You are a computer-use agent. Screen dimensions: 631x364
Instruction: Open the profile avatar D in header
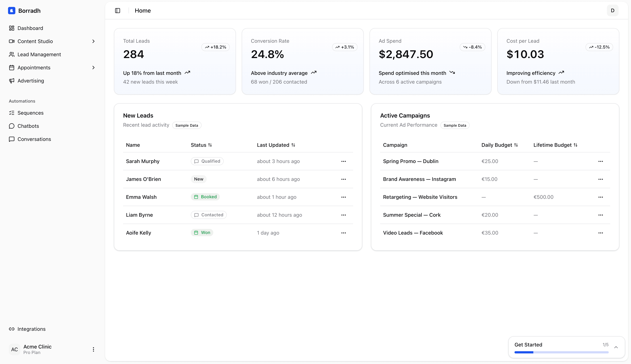[x=612, y=10]
